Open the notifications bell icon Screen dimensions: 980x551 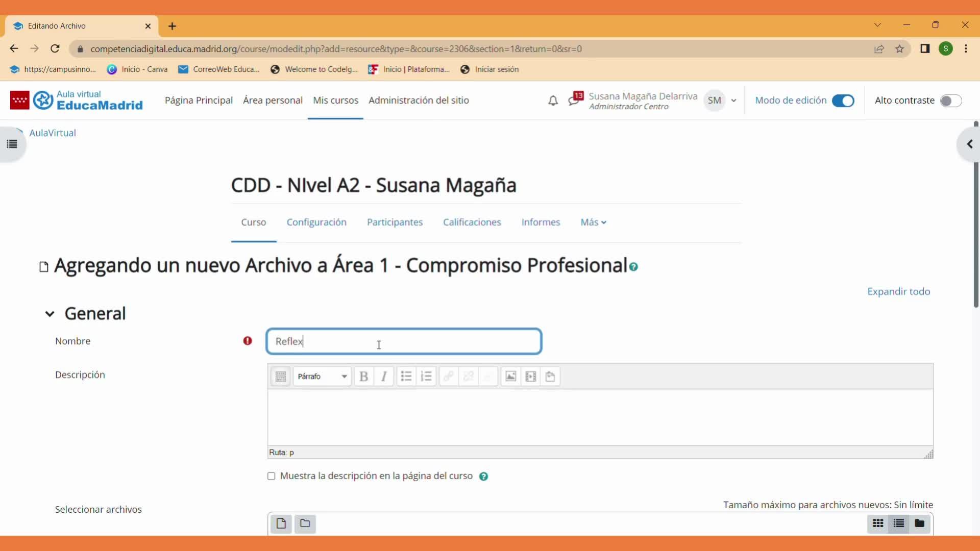click(x=553, y=101)
